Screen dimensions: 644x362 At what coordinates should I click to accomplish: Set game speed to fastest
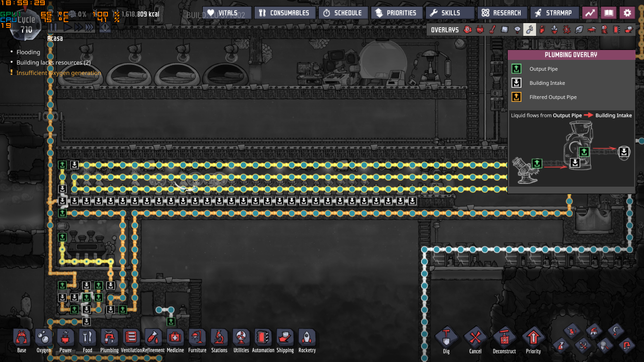click(89, 27)
